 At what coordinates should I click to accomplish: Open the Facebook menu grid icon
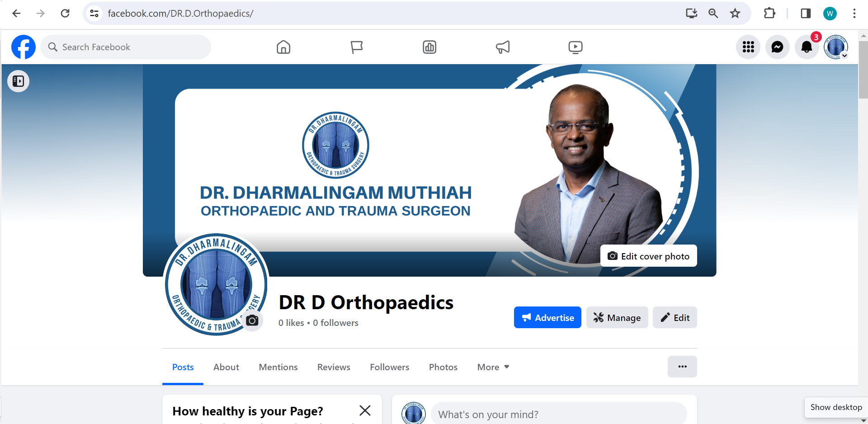click(x=748, y=47)
